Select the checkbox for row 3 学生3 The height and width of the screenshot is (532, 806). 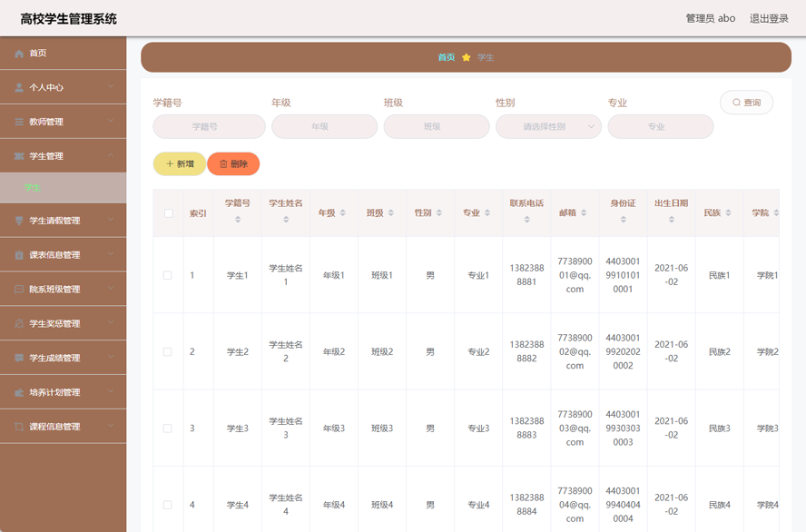pyautogui.click(x=168, y=428)
